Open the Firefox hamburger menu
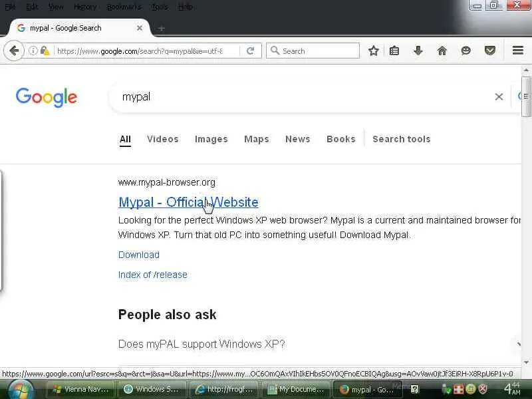The width and height of the screenshot is (532, 399). [518, 51]
